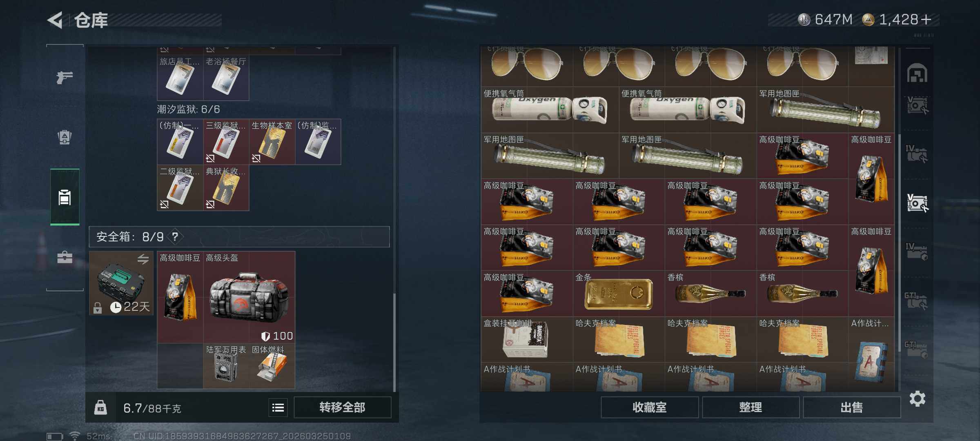Open item list view icon
980x441 pixels.
coord(278,408)
